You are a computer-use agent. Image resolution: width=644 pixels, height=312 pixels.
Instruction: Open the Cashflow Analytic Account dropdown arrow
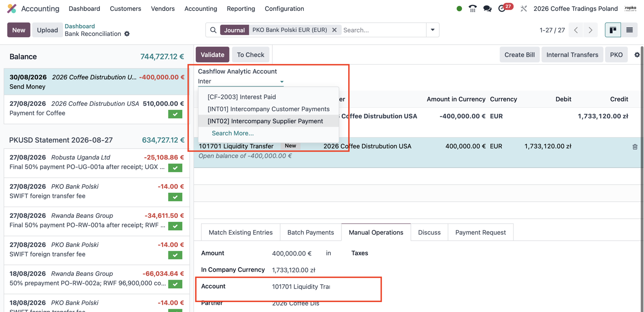pyautogui.click(x=281, y=82)
